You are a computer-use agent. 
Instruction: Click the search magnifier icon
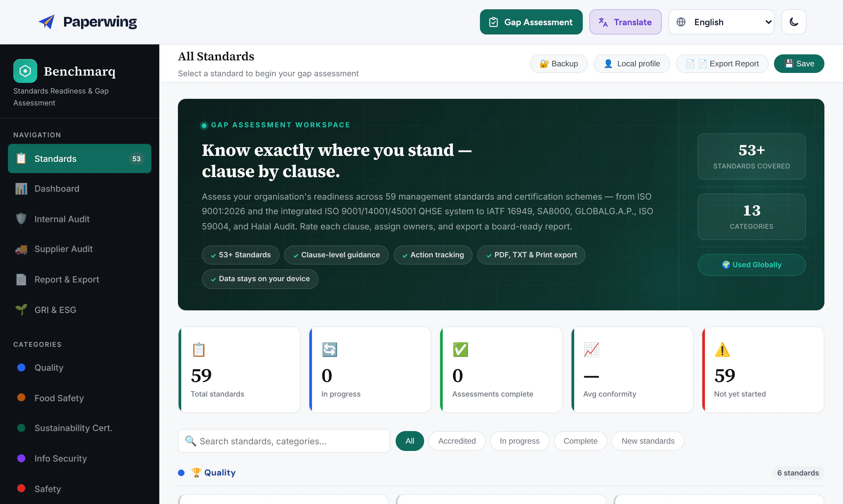pos(191,441)
